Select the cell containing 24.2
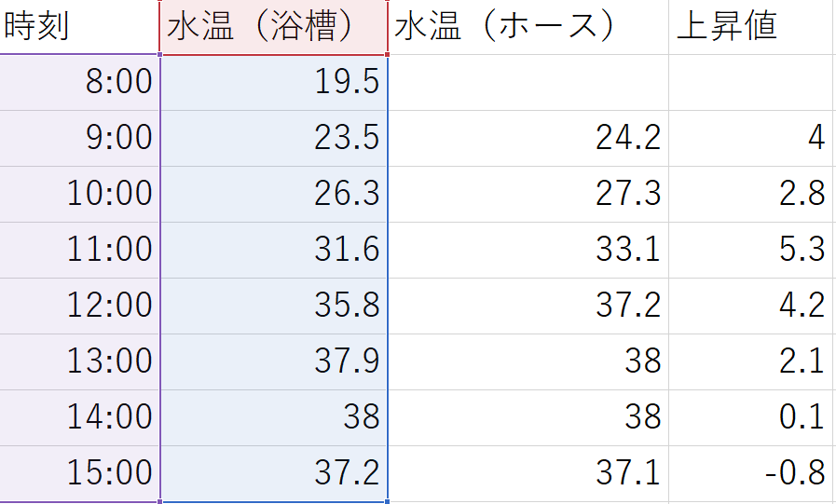 [x=528, y=139]
